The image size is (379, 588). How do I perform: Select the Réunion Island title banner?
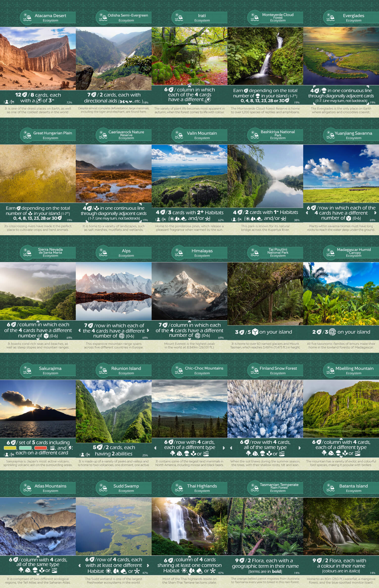point(126,370)
